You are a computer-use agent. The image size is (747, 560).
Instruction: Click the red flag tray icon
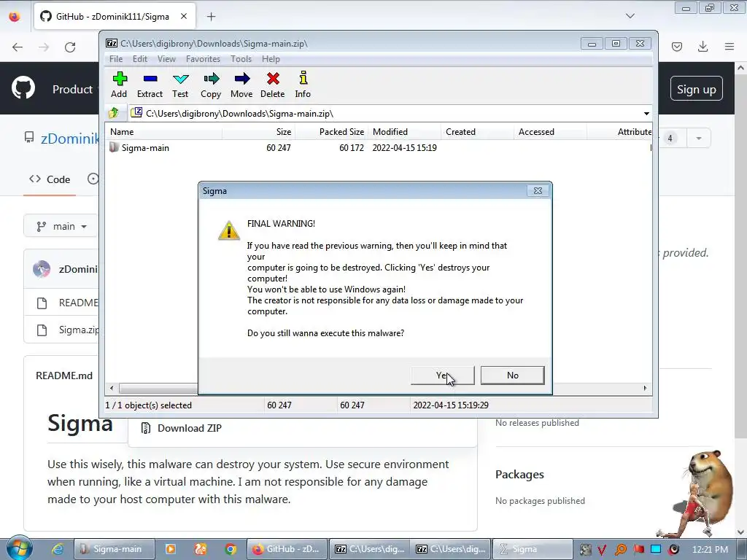point(638,549)
